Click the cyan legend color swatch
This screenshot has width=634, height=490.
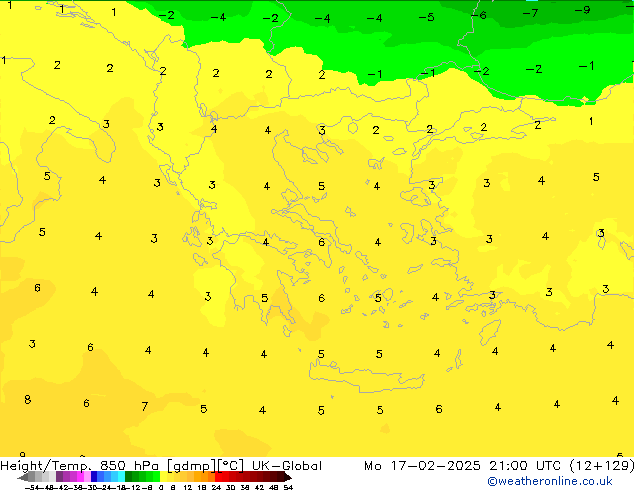pos(121,476)
